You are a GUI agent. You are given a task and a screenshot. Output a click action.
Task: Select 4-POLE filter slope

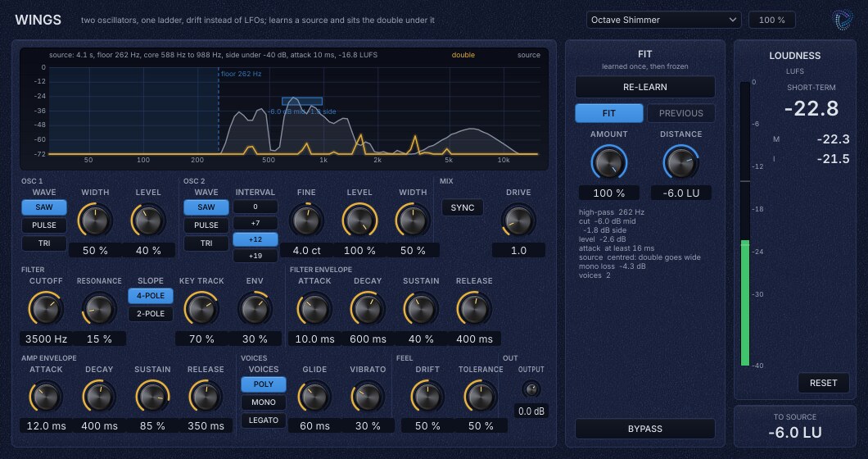(151, 296)
